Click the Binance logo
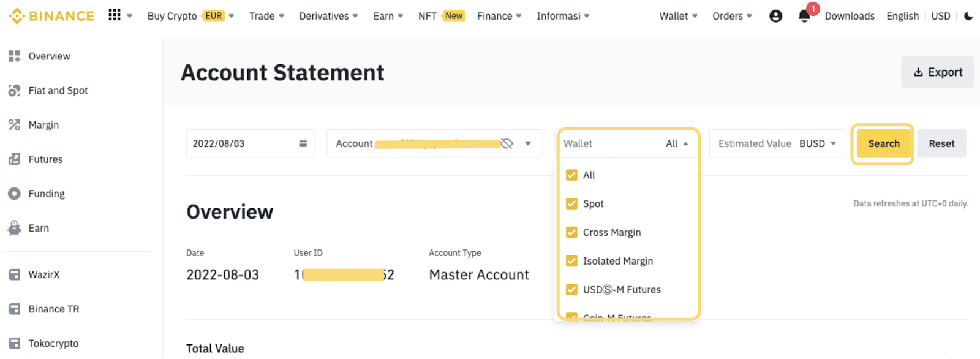 click(x=51, y=16)
